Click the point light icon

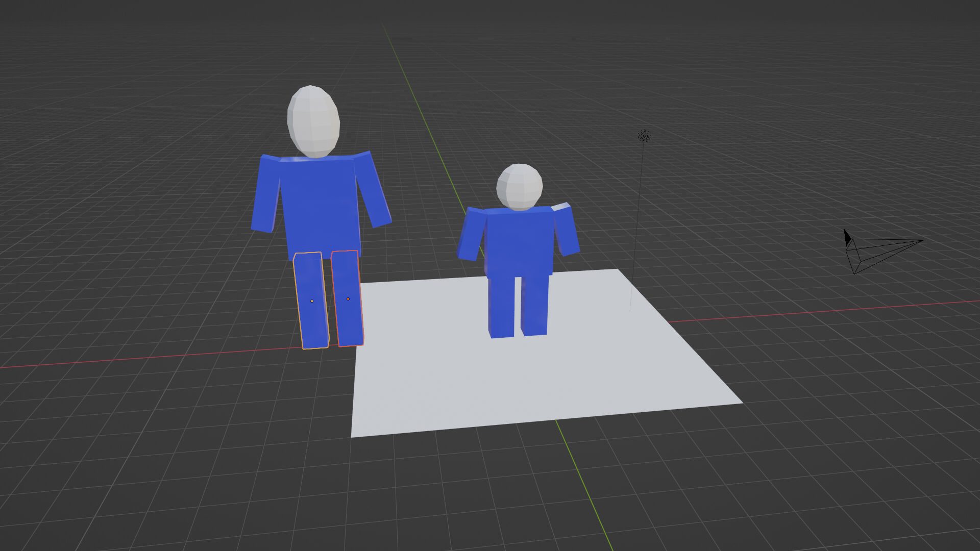click(x=644, y=136)
